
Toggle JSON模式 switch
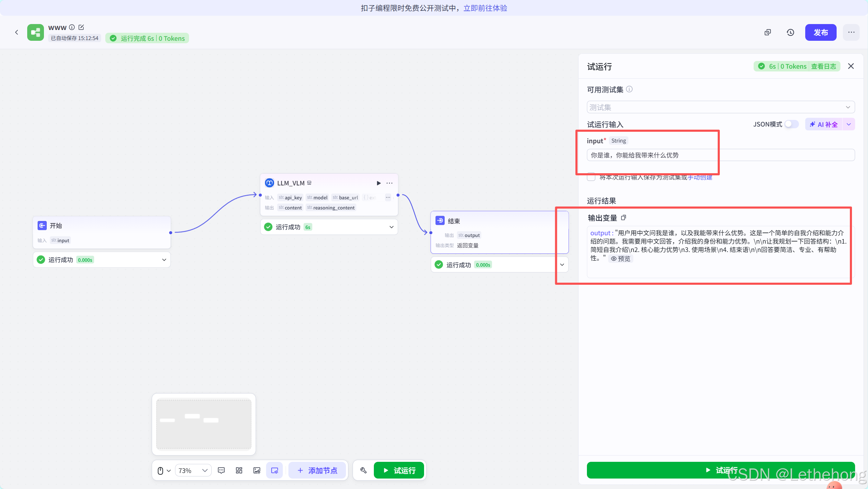(791, 124)
